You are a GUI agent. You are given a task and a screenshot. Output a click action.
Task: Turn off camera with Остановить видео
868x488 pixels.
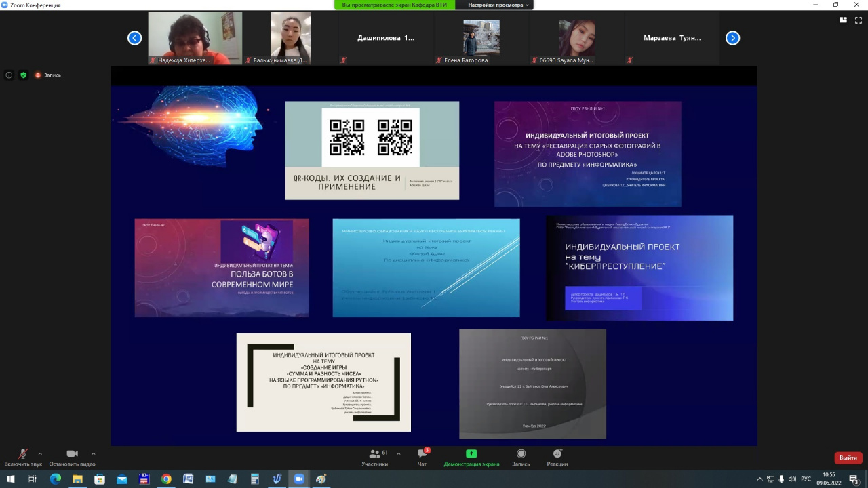72,457
